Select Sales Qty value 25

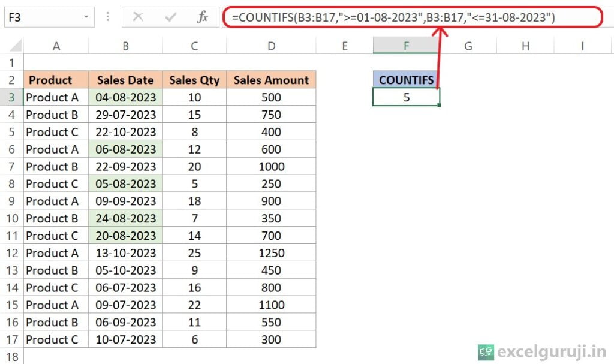pos(194,253)
